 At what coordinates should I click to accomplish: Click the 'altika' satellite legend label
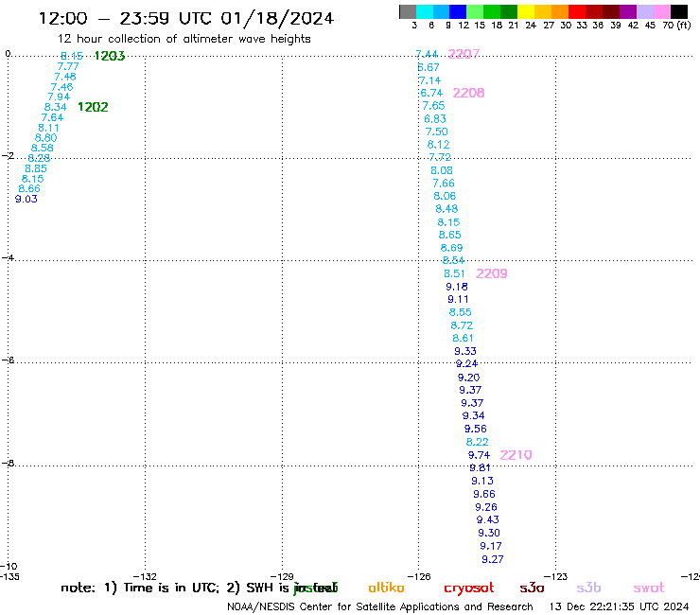tap(386, 588)
